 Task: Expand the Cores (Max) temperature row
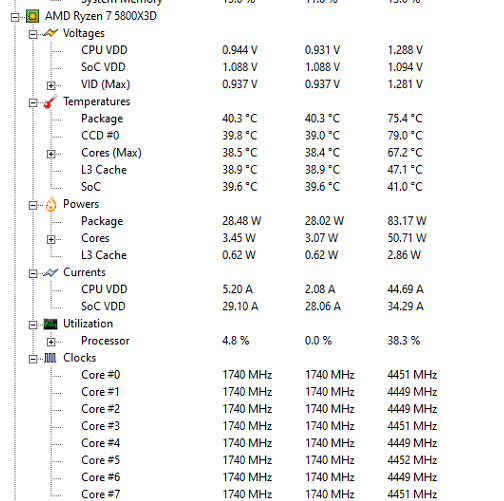tap(51, 154)
